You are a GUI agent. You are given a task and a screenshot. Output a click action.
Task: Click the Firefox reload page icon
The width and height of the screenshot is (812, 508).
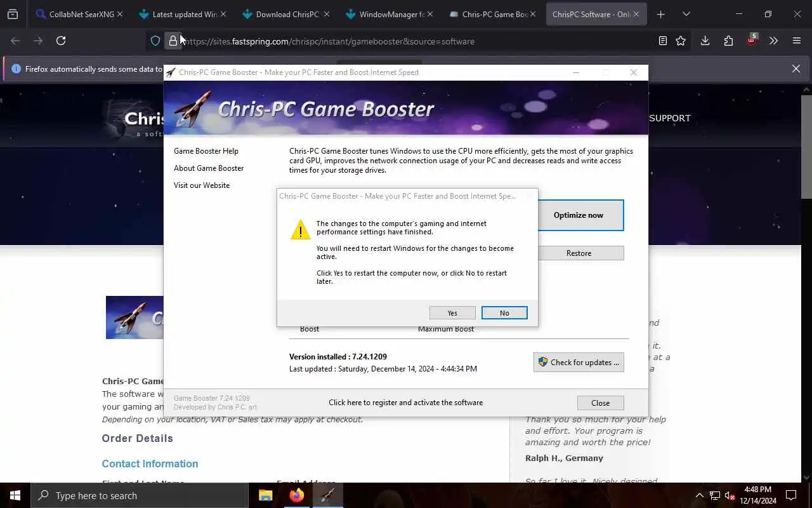click(61, 41)
